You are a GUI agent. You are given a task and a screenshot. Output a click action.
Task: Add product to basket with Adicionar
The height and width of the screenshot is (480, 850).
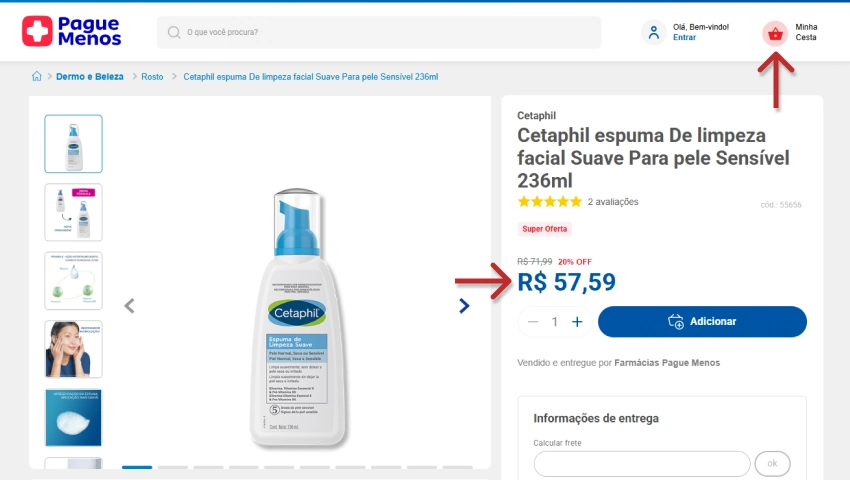pyautogui.click(x=702, y=322)
